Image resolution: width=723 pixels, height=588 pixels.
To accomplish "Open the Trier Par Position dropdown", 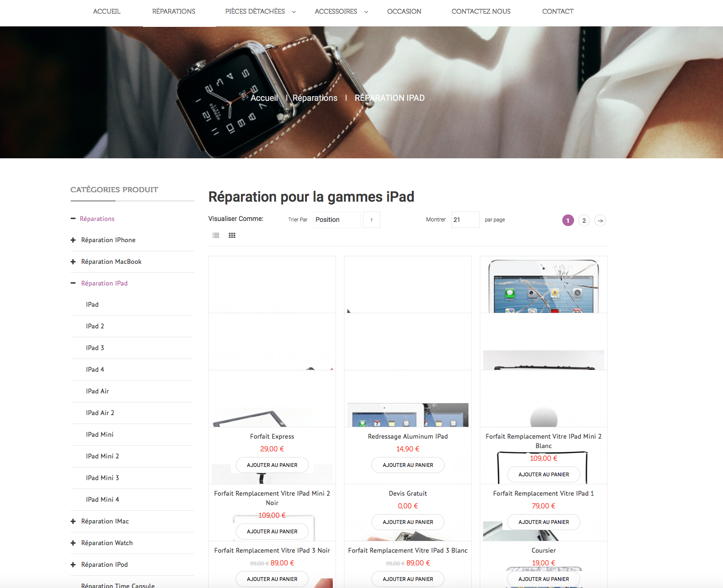I will pyautogui.click(x=337, y=220).
